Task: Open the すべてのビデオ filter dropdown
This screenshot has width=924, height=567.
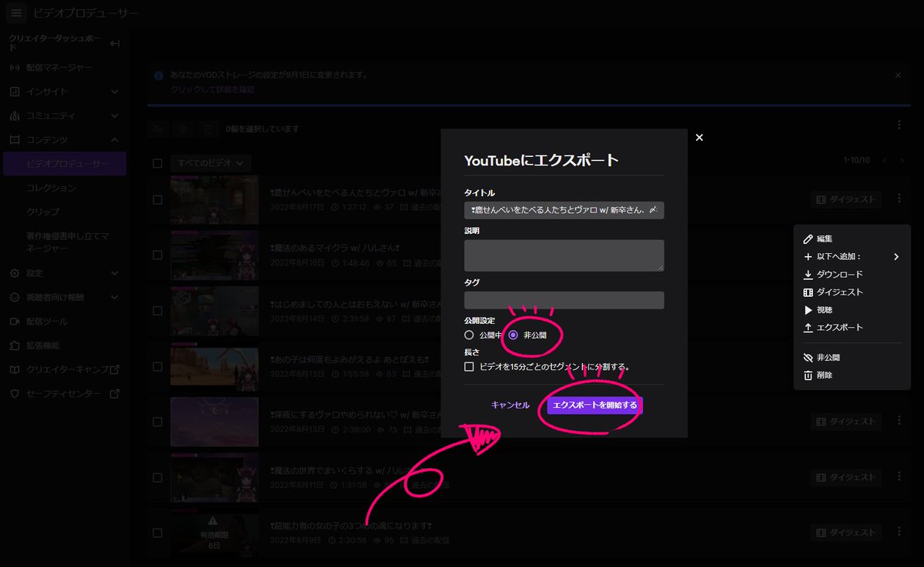Action: point(211,163)
